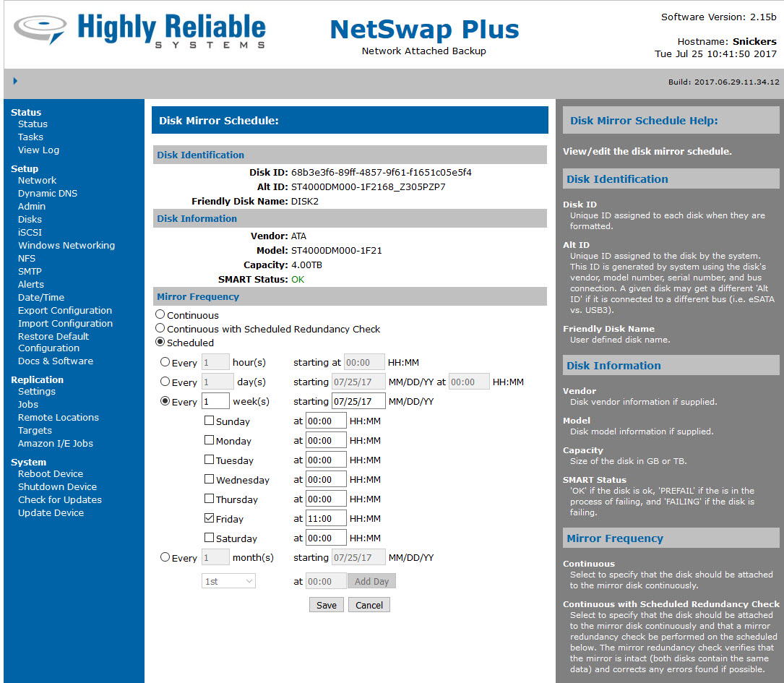Image resolution: width=784 pixels, height=683 pixels.
Task: Expand the blue arrow in gray bar
Action: (15, 81)
